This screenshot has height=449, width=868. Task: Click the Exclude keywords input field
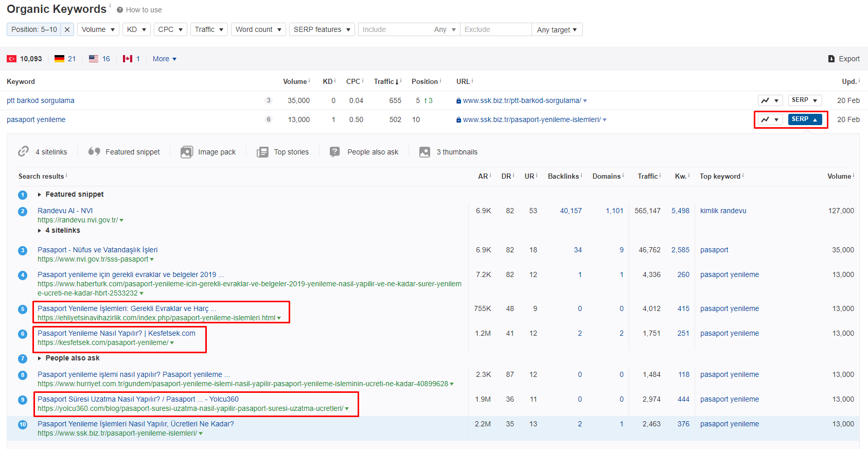coord(495,29)
